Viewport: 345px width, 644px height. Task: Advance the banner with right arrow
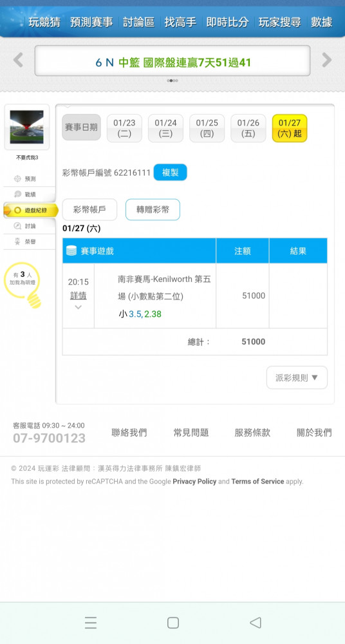(x=326, y=61)
